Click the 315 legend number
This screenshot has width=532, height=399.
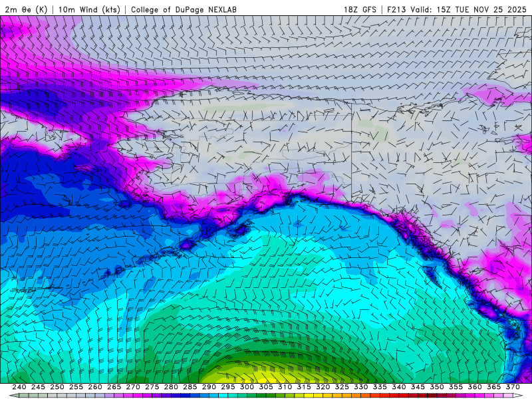304,387
